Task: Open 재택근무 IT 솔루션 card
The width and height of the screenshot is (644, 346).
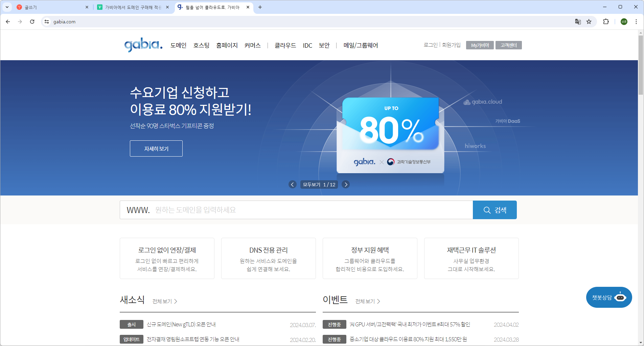Action: click(x=471, y=258)
